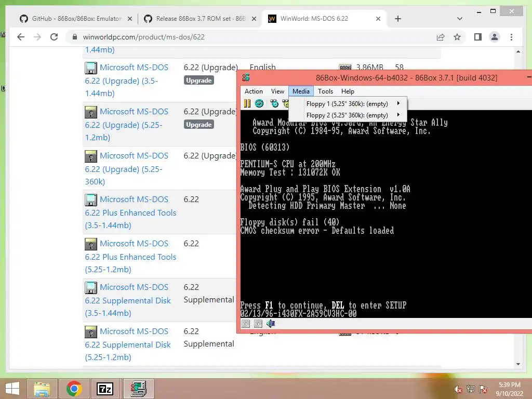
Task: Open 7-Zip from the taskbar
Action: (105, 389)
